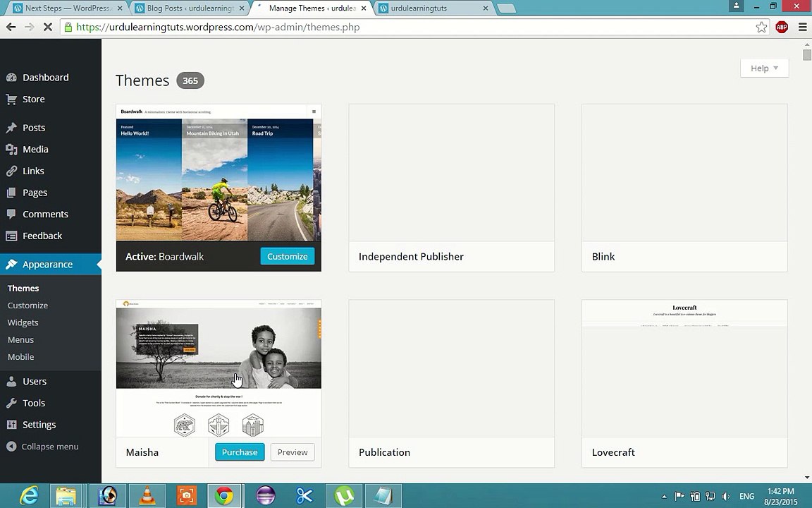Customize the active Boardwalk theme
This screenshot has width=812, height=508.
point(288,257)
